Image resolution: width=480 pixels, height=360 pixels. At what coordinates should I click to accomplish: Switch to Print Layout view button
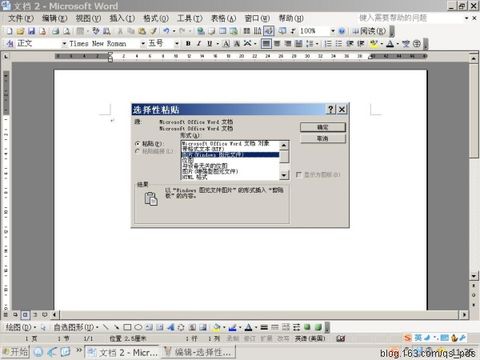[x=25, y=315]
